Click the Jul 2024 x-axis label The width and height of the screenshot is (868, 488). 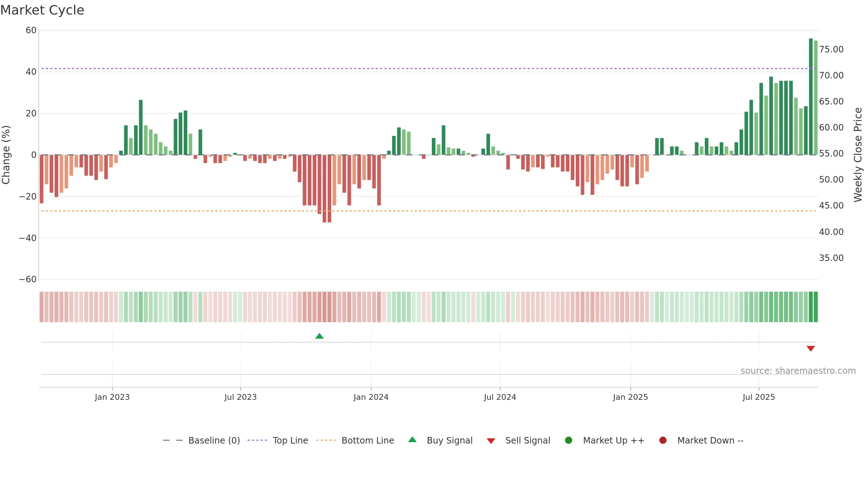coord(500,397)
